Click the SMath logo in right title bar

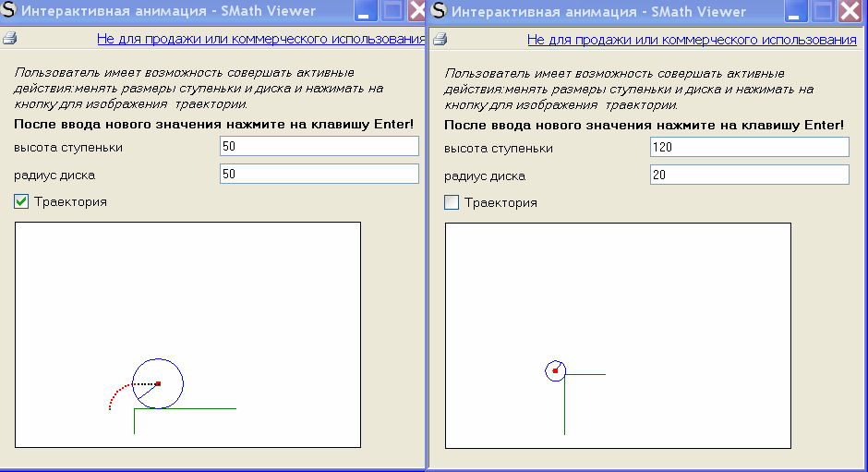[x=440, y=12]
